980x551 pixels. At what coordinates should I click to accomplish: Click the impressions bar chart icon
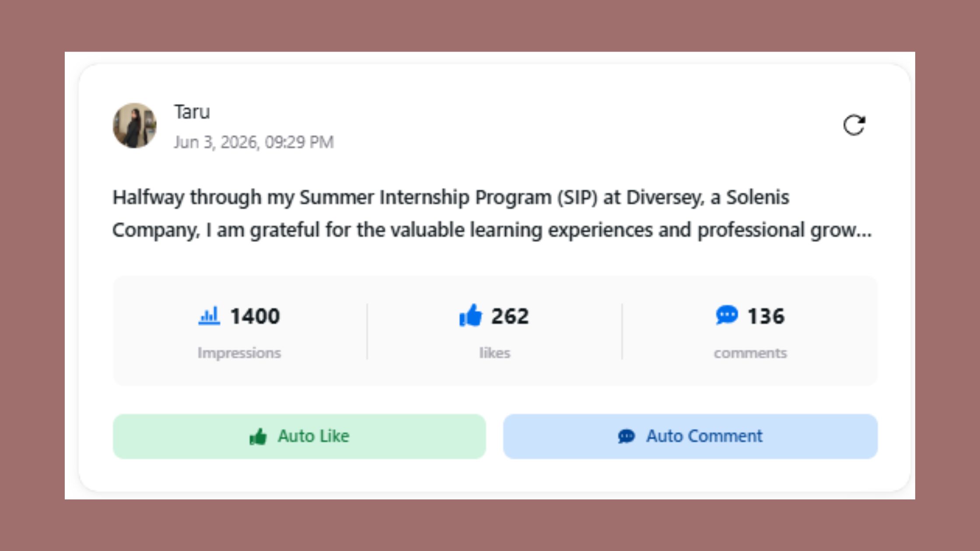(209, 316)
